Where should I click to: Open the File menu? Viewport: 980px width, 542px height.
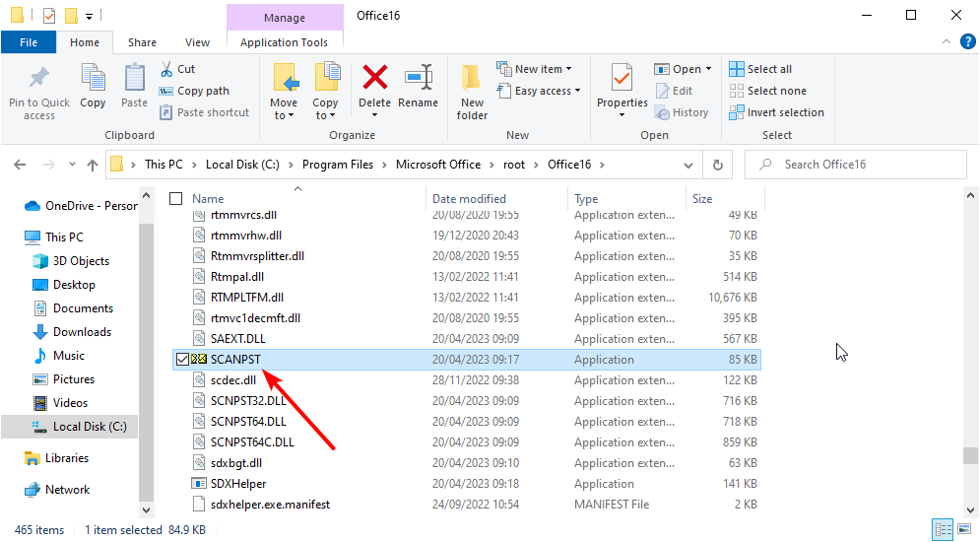[x=29, y=42]
